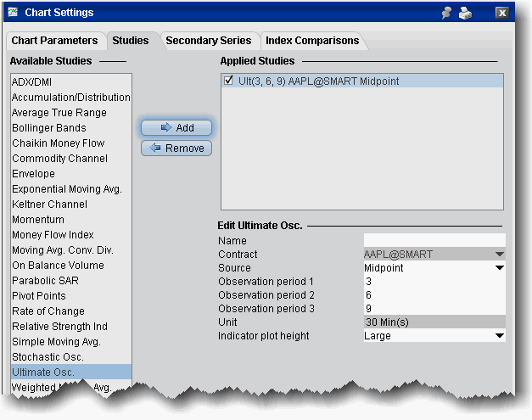Image resolution: width=532 pixels, height=420 pixels.
Task: Click the Chart Settings app icon
Action: tap(12, 14)
